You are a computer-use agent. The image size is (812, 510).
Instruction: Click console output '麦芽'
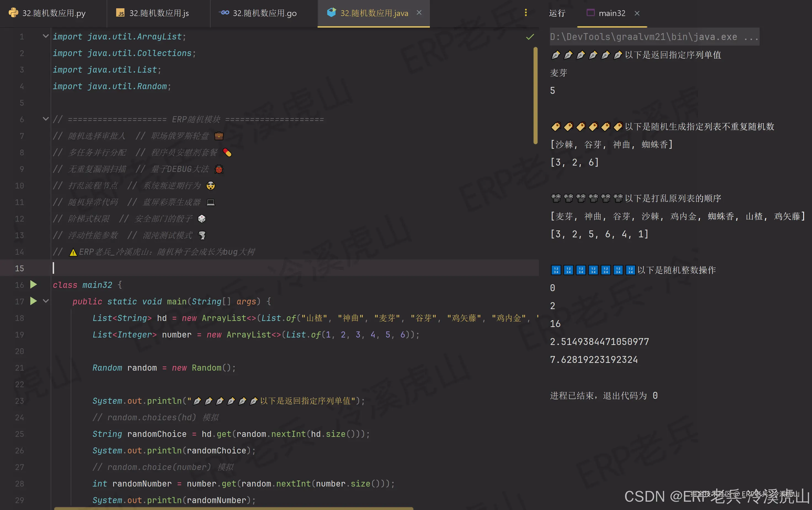coord(558,73)
